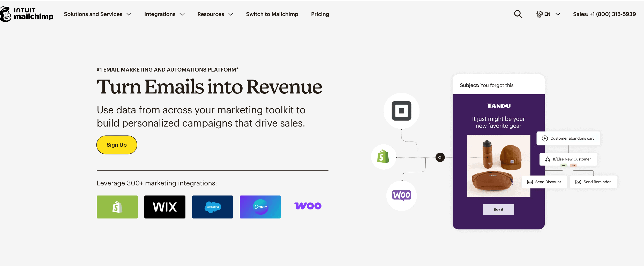Click the play icon beside Customer abandons cart
The width and height of the screenshot is (644, 266).
coord(545,138)
